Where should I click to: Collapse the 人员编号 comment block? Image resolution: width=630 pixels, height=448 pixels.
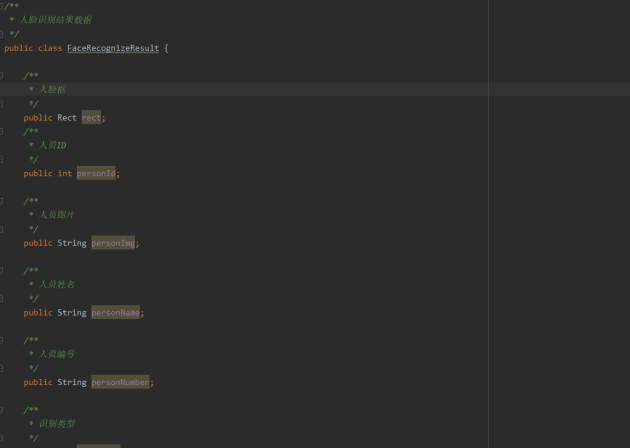(x=1, y=340)
